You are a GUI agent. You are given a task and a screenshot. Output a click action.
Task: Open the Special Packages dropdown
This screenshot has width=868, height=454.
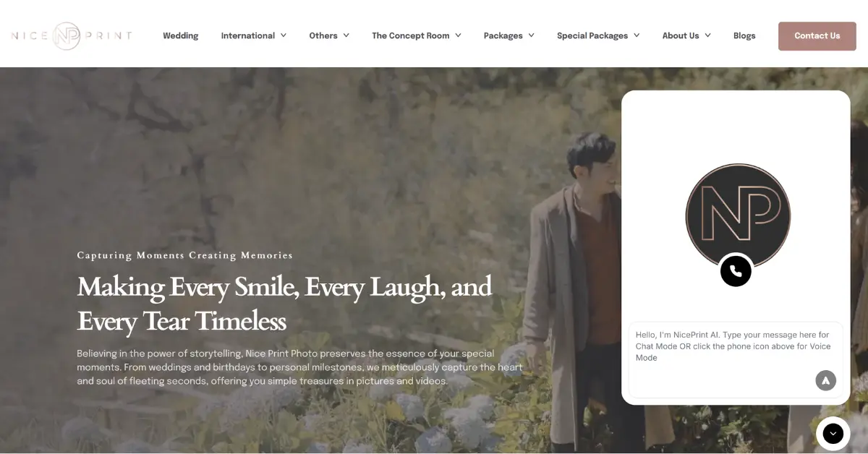coord(637,35)
